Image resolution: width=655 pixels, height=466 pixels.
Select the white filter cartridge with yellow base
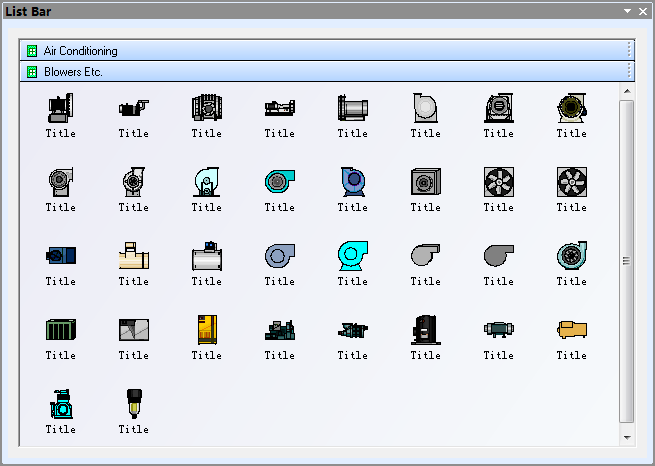(x=133, y=403)
